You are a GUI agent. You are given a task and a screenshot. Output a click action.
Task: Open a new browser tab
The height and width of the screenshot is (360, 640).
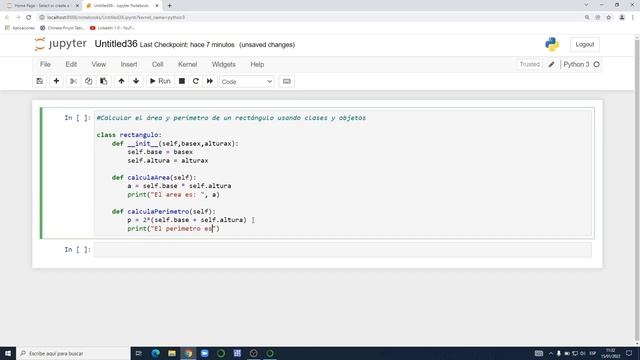coord(169,6)
